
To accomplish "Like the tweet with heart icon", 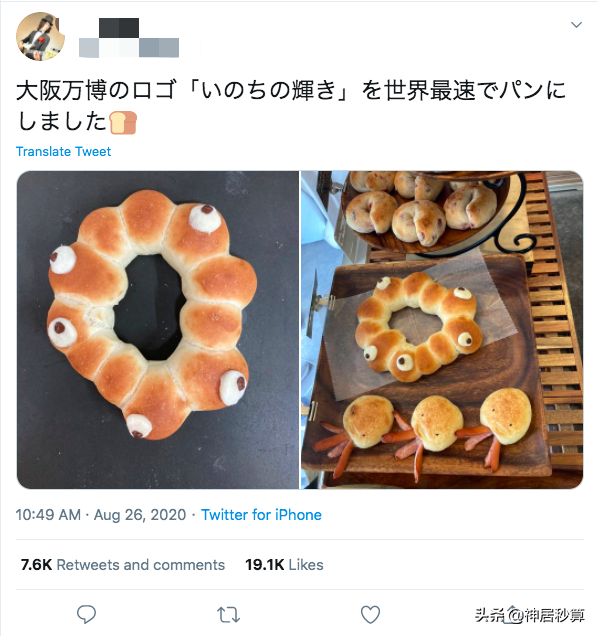I will click(370, 615).
